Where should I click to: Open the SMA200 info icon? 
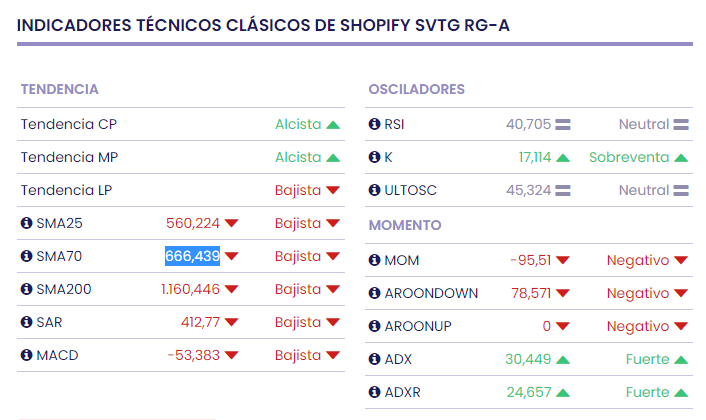click(26, 289)
